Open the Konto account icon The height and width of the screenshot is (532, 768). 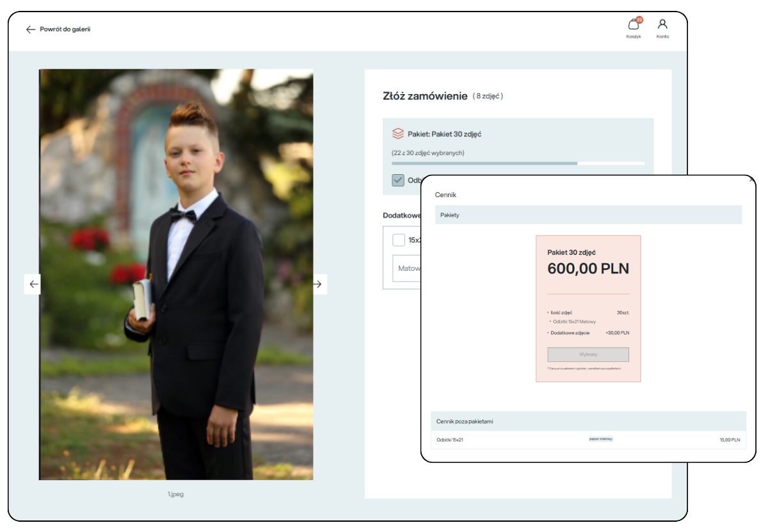coord(662,24)
